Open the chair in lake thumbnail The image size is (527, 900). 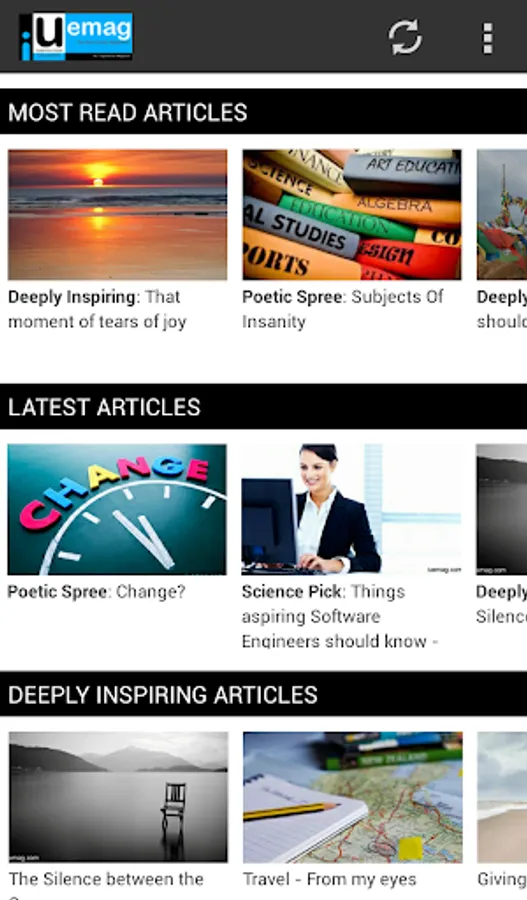point(118,797)
